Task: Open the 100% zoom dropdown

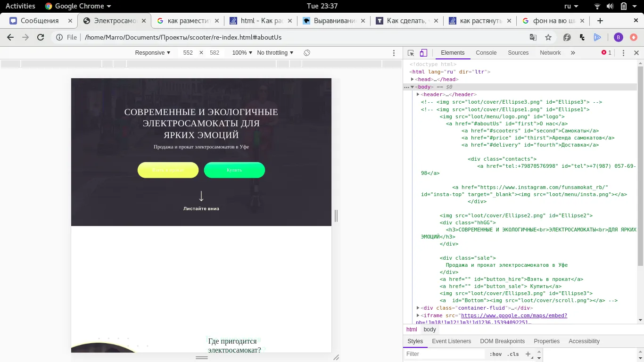Action: 242,53
